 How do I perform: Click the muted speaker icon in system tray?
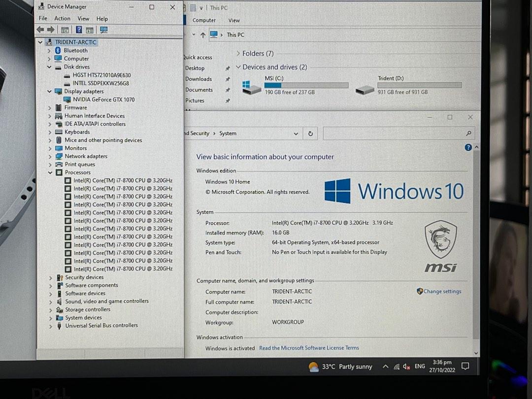pyautogui.click(x=406, y=366)
